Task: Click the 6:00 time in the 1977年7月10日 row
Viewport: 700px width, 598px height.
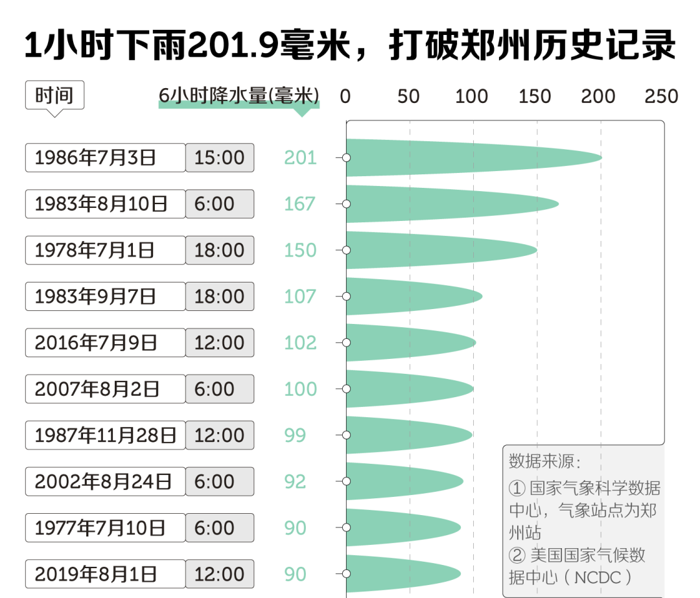Action: (x=220, y=528)
